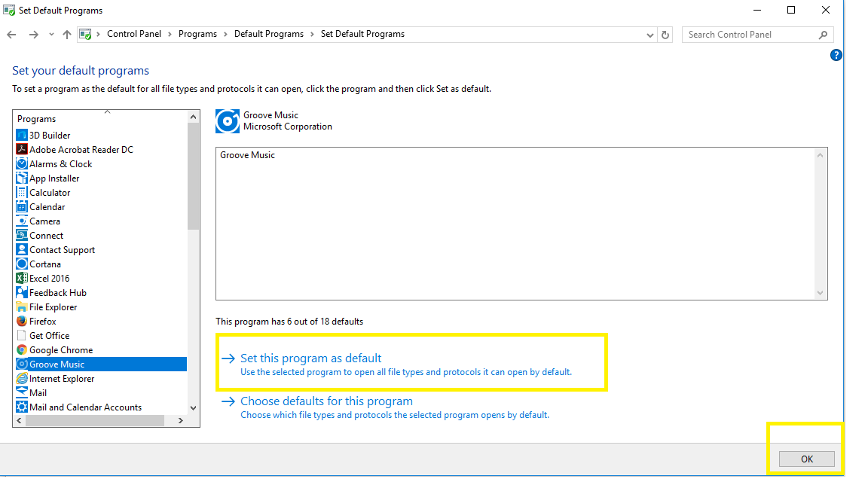Click programs list scroll down arrow
This screenshot has width=868, height=488.
pyautogui.click(x=193, y=408)
